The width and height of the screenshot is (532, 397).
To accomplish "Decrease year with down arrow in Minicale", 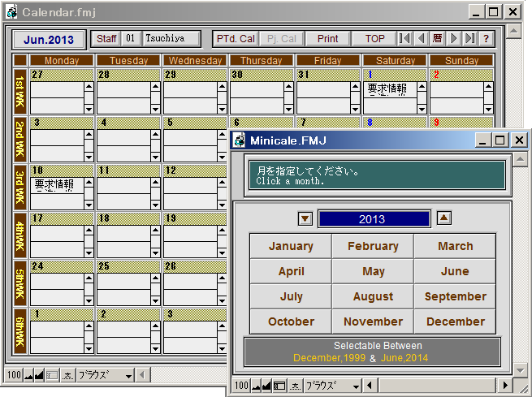I will coord(305,218).
